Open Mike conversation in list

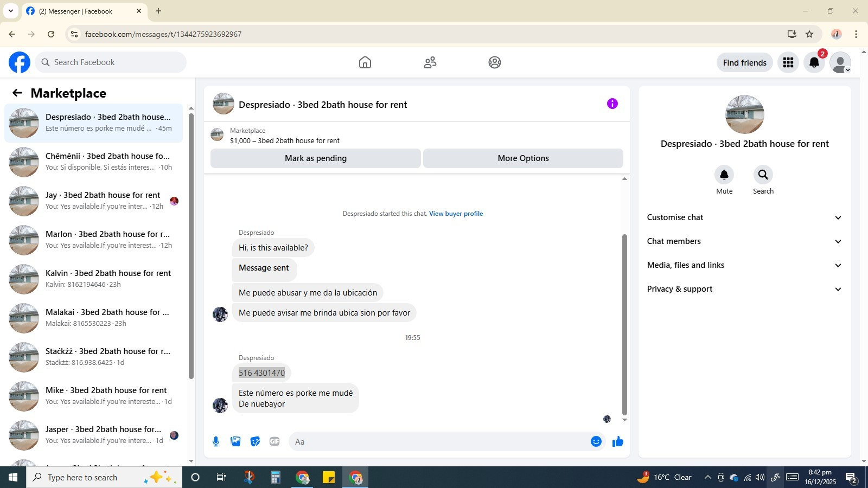pyautogui.click(x=93, y=396)
